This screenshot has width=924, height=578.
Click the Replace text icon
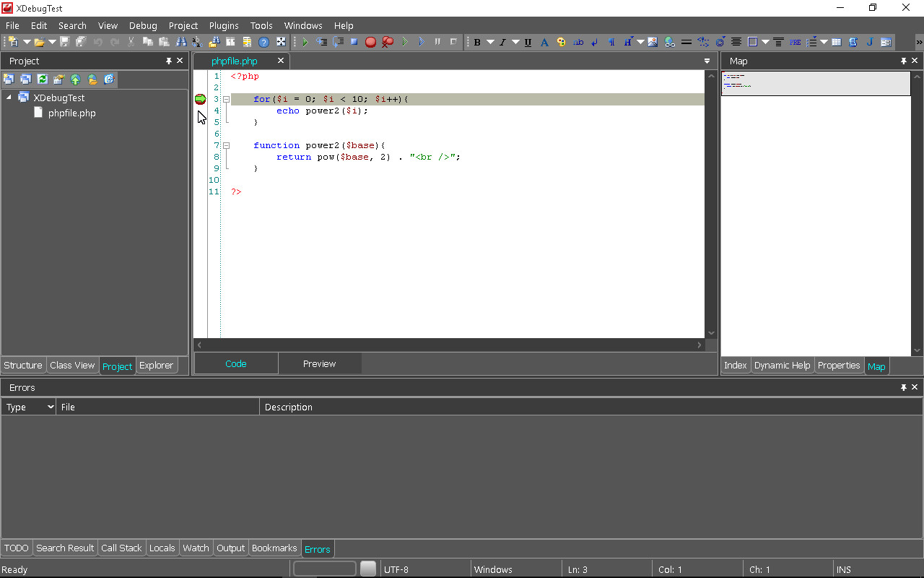pyautogui.click(x=197, y=42)
